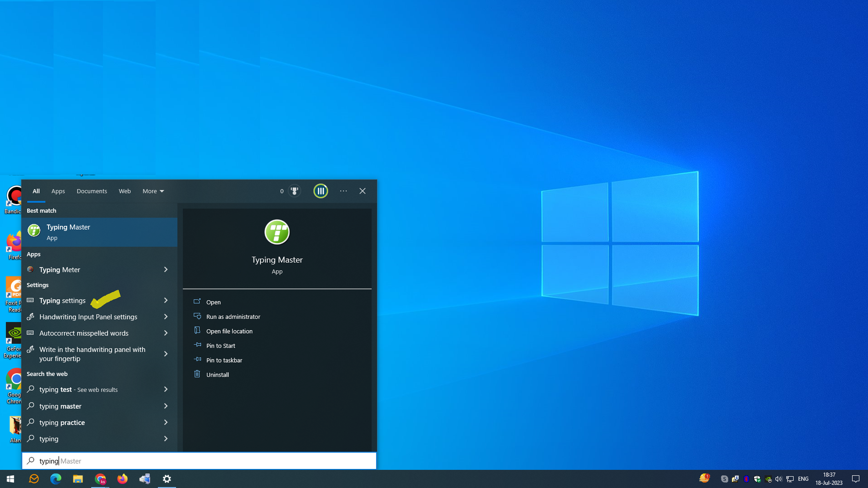Expand Typing Meter result details arrow
This screenshot has width=868, height=488.
[166, 270]
